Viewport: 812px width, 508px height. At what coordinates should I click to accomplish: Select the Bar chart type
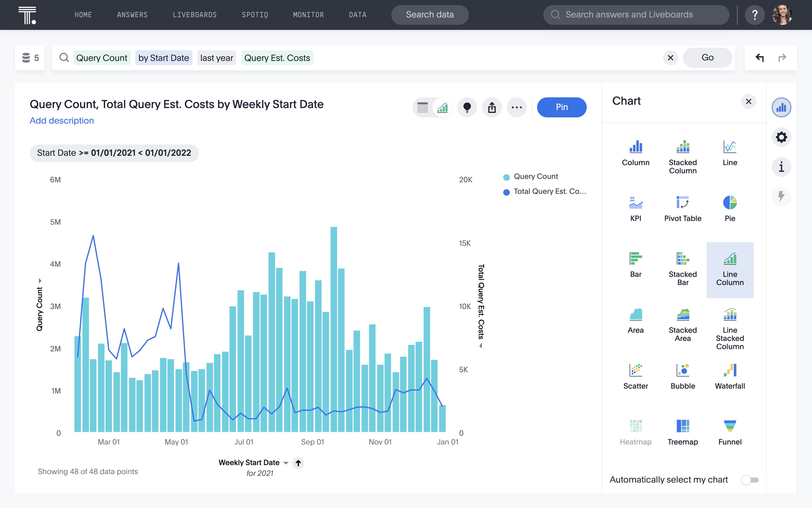click(636, 265)
